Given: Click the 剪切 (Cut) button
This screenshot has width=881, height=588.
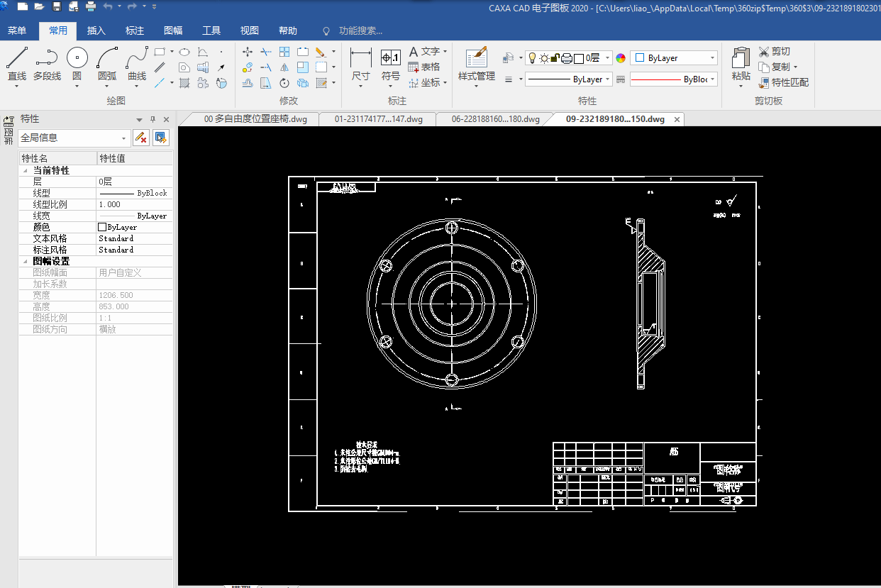Looking at the screenshot, I should [x=774, y=51].
